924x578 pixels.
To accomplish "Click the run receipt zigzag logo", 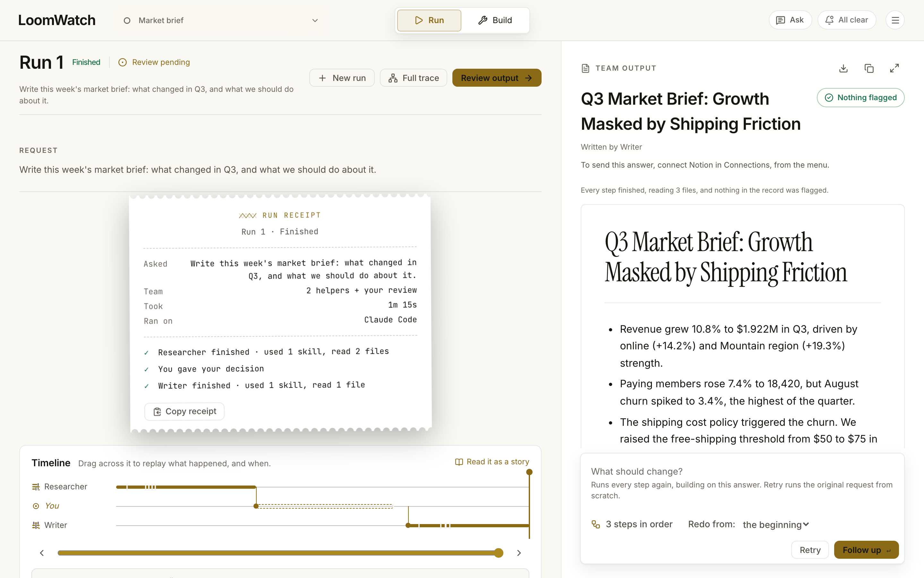I will (247, 215).
